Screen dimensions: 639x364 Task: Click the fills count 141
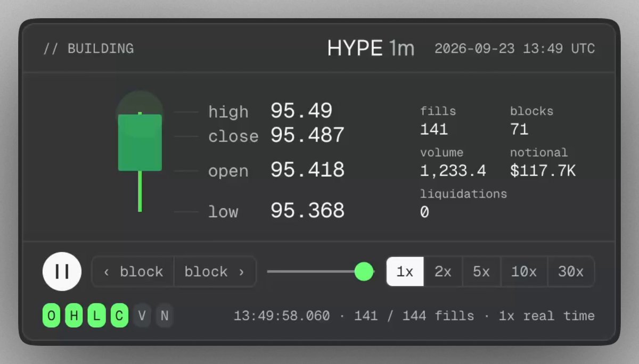pos(434,129)
